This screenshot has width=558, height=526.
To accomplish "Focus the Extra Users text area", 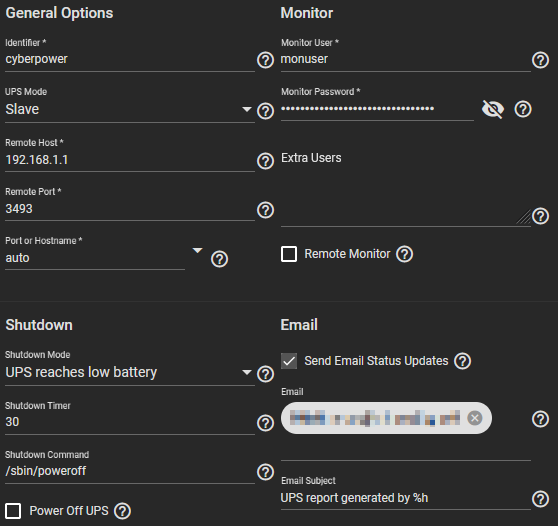I will [405, 198].
